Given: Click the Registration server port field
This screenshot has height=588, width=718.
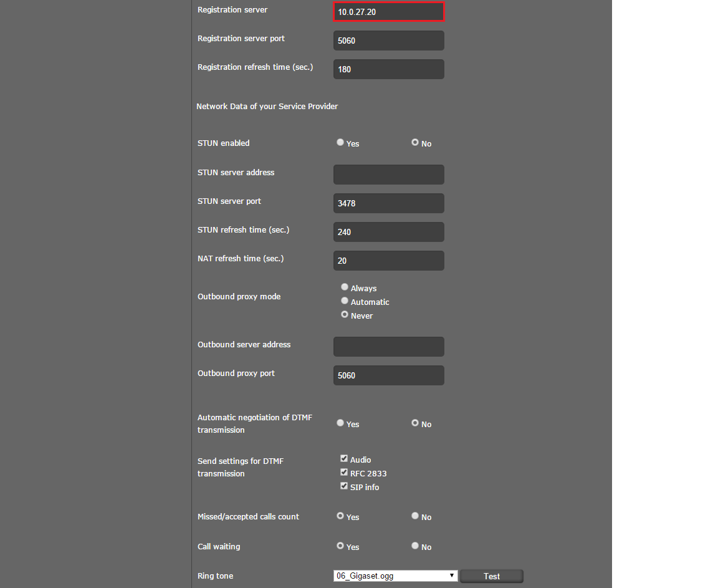Looking at the screenshot, I should (388, 41).
